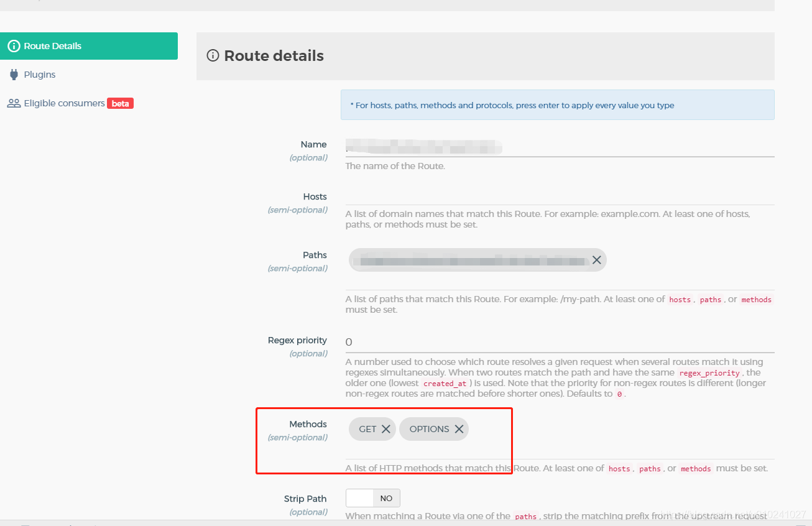Click the info icon in Route Details tab
The width and height of the screenshot is (812, 526).
(14, 46)
